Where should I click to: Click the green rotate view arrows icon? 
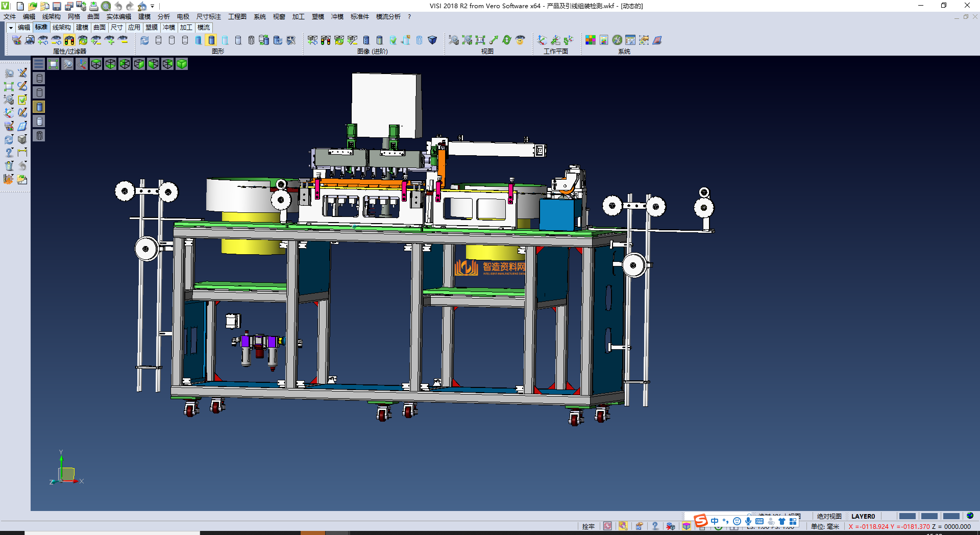click(x=506, y=40)
